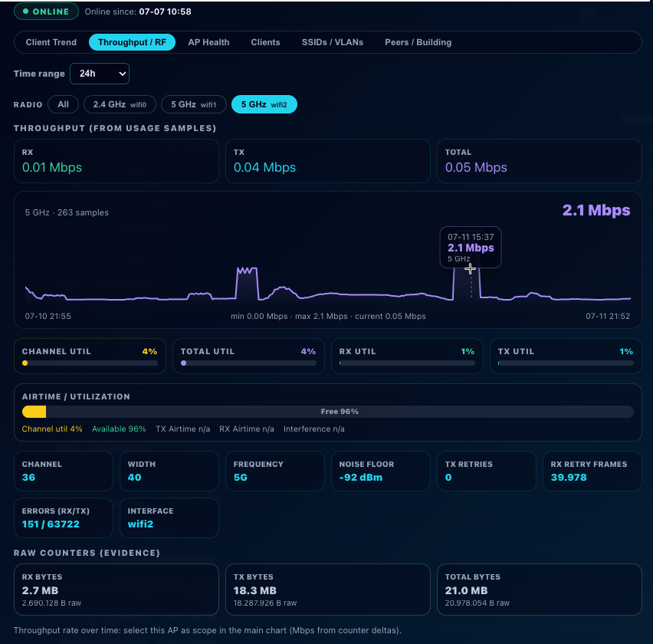
Task: Click the Free 96% airtime bar label
Action: point(340,412)
